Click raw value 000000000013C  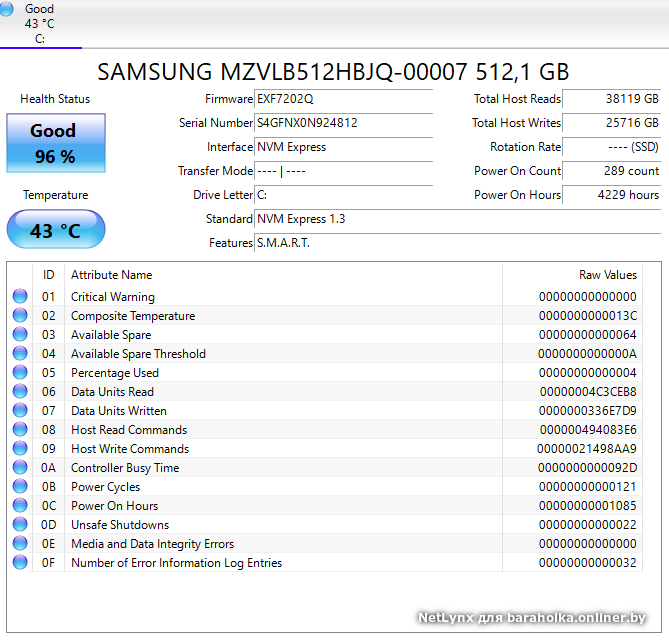pyautogui.click(x=588, y=316)
